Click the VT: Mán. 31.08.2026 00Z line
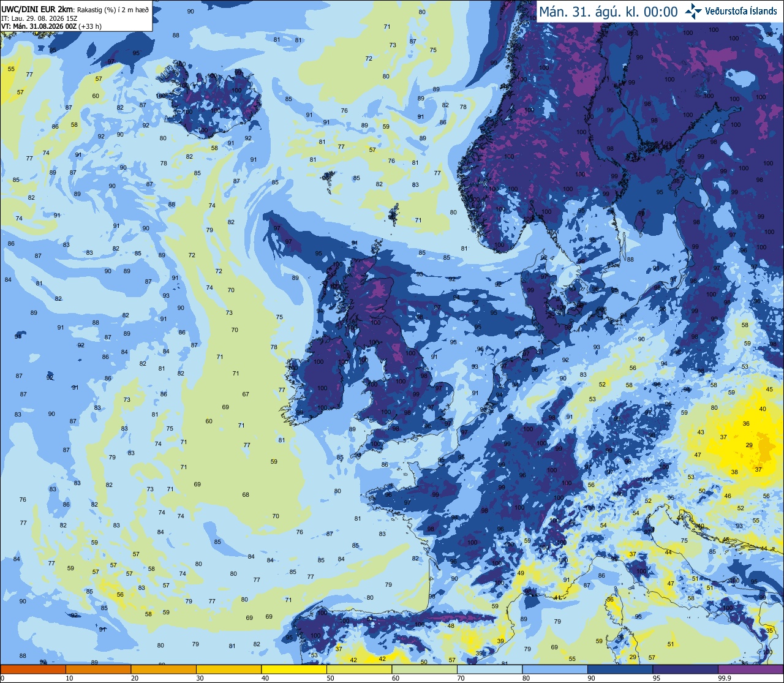This screenshot has height=683, width=784. coord(51,26)
